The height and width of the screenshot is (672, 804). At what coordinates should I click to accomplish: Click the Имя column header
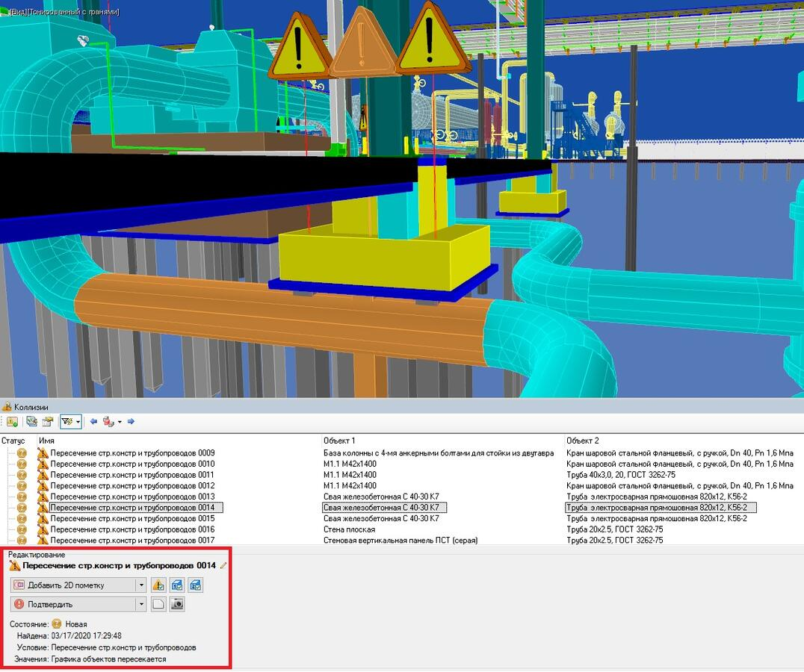pos(46,441)
